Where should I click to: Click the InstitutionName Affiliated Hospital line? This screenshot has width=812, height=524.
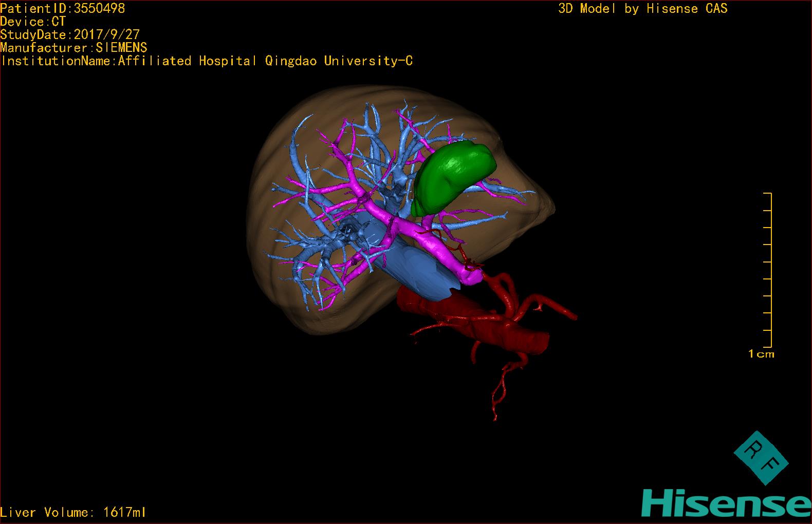point(207,61)
